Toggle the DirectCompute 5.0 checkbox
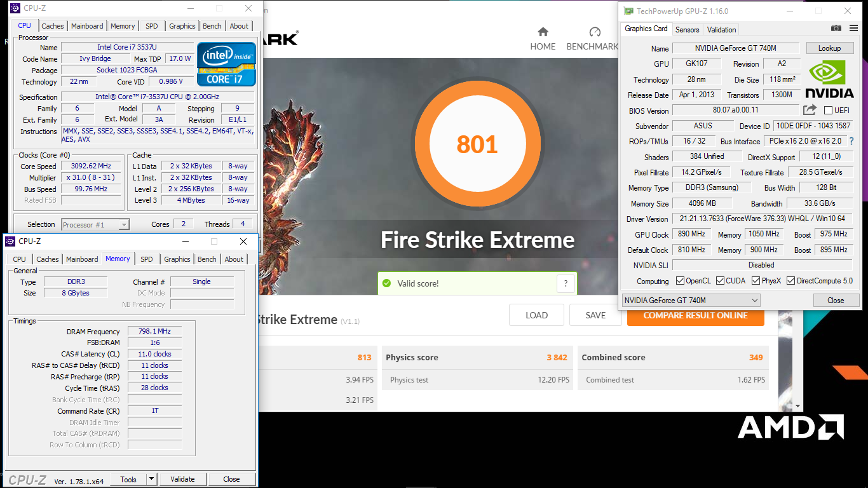The width and height of the screenshot is (868, 488). coord(791,281)
